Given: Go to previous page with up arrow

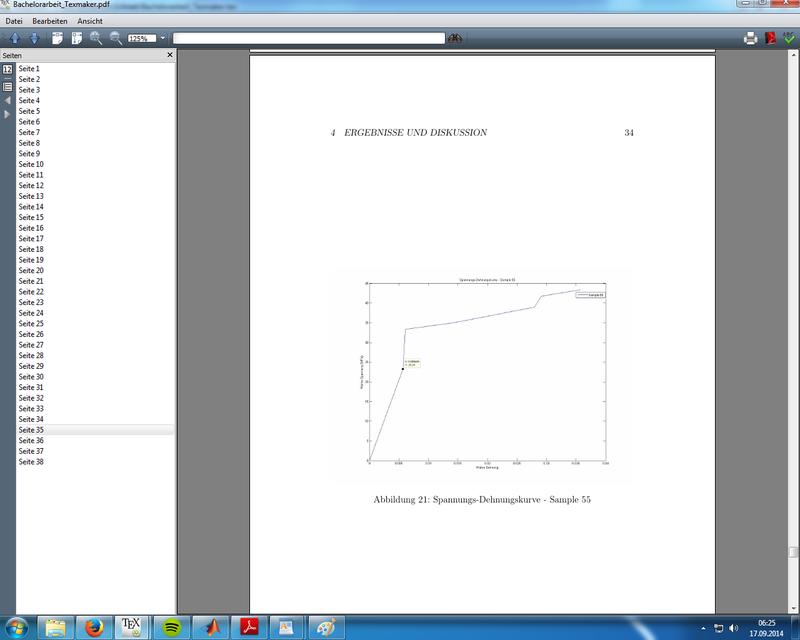Looking at the screenshot, I should point(14,39).
